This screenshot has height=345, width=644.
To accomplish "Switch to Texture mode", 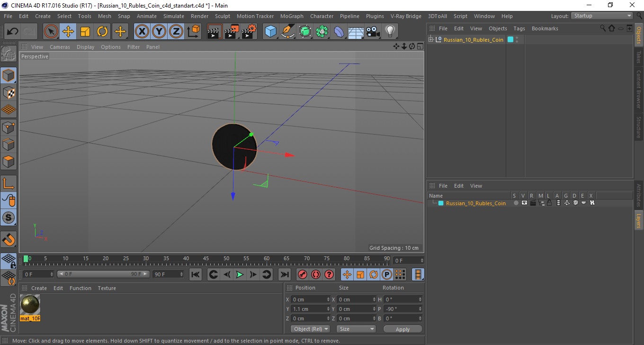I will tap(9, 92).
